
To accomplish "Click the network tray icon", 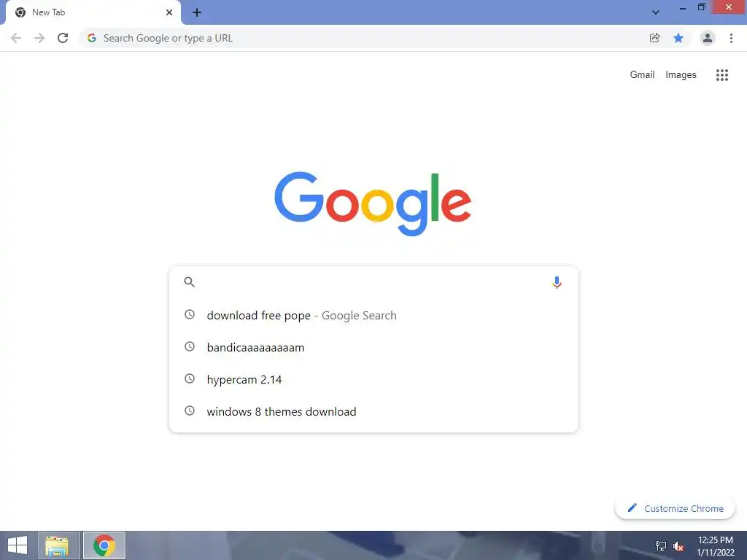I will [661, 546].
